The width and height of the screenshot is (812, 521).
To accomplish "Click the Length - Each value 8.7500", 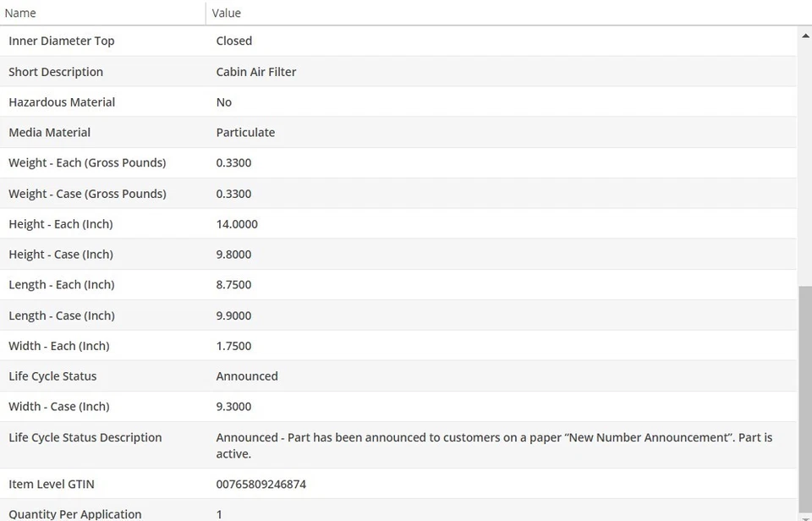I will click(x=233, y=285).
